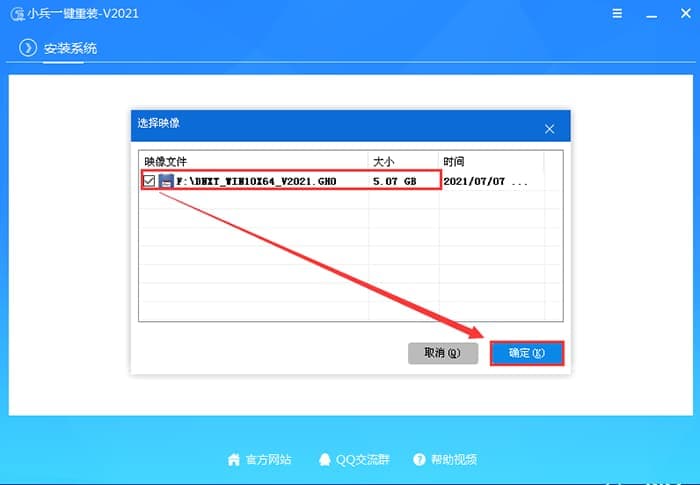Click the QQ bell icon for QQ交流群
This screenshot has width=700, height=485.
[x=324, y=459]
